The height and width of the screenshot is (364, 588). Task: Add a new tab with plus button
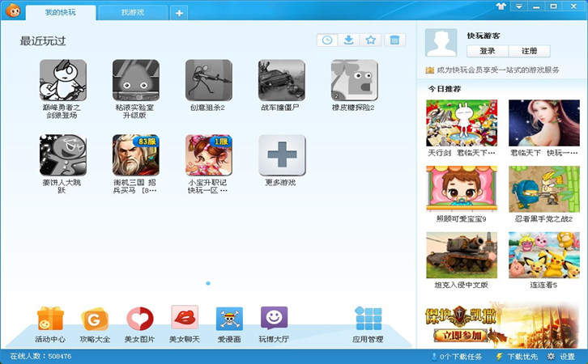(179, 13)
